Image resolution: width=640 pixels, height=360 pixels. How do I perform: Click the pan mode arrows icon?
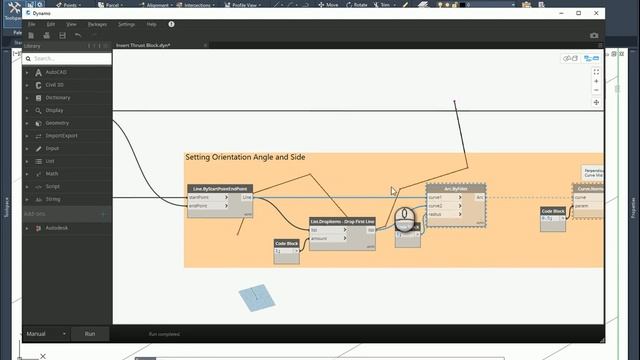tap(596, 102)
